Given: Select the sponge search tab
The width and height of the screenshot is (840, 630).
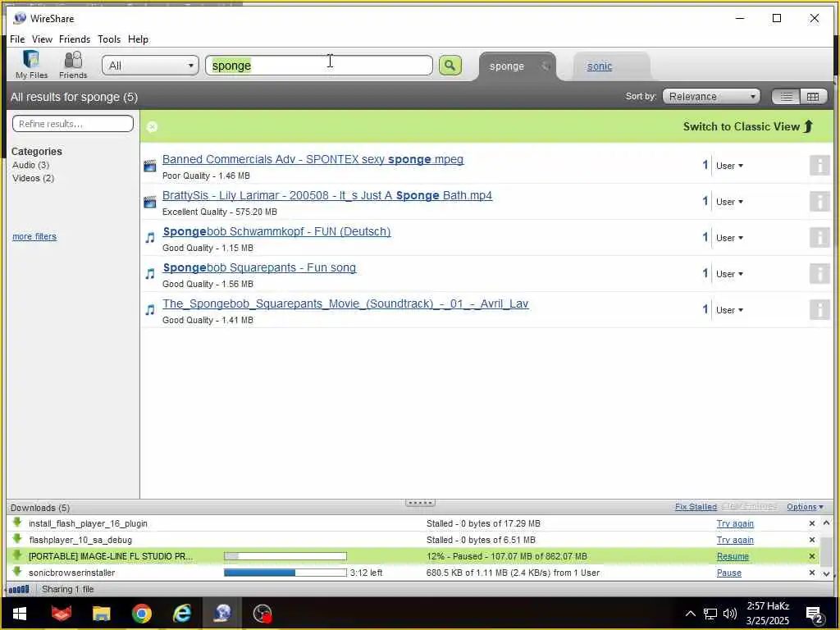Looking at the screenshot, I should click(506, 66).
